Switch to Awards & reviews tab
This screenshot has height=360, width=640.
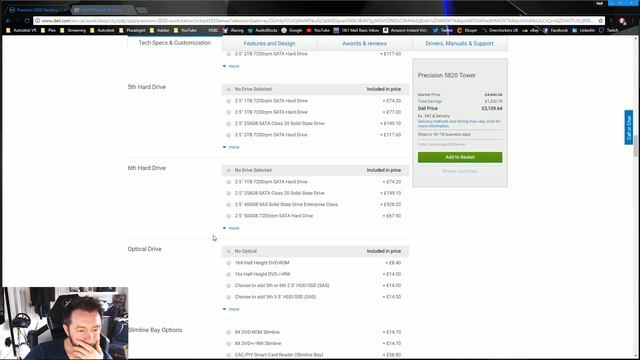(364, 43)
